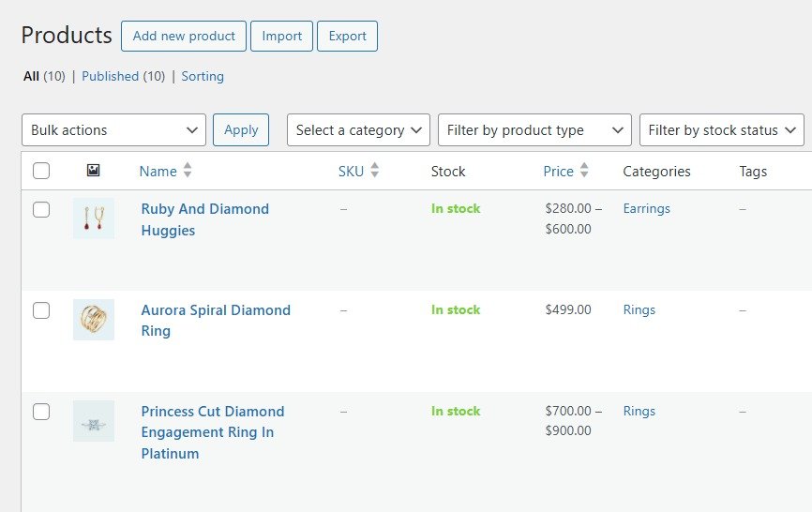Click the Price column sort arrows
The image size is (812, 512).
pyautogui.click(x=585, y=171)
